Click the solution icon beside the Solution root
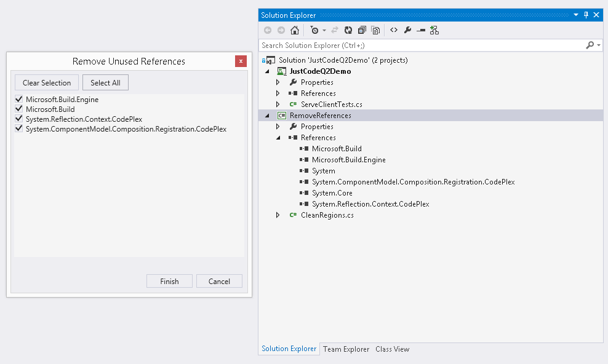Screen dimensions: 608x364 coord(269,60)
